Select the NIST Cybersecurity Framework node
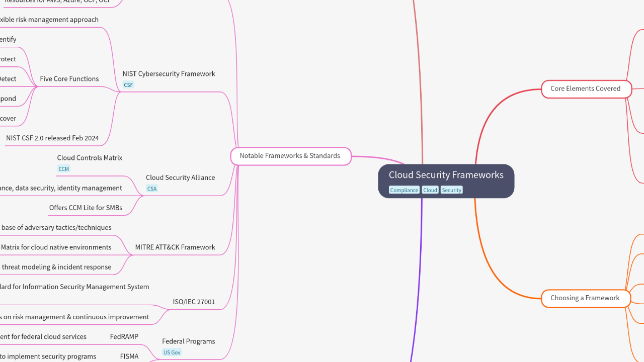Image resolution: width=644 pixels, height=362 pixels. (169, 73)
